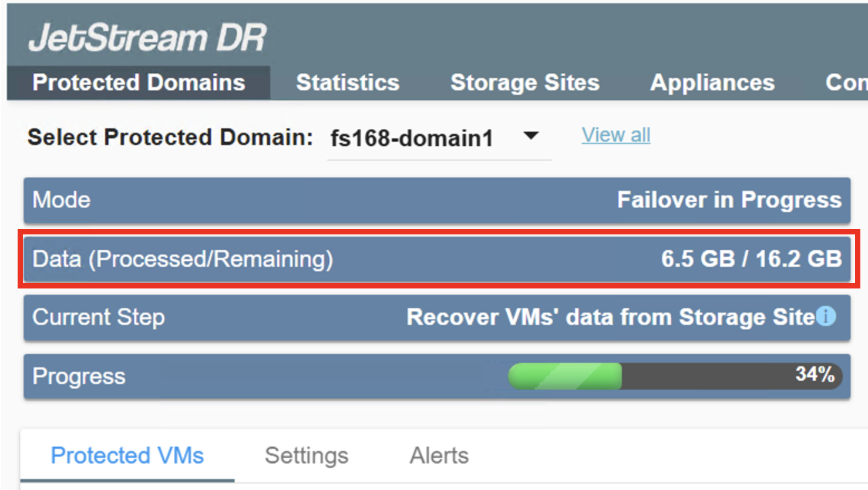Click the Current Step row label
The height and width of the screenshot is (490, 868).
pyautogui.click(x=99, y=317)
